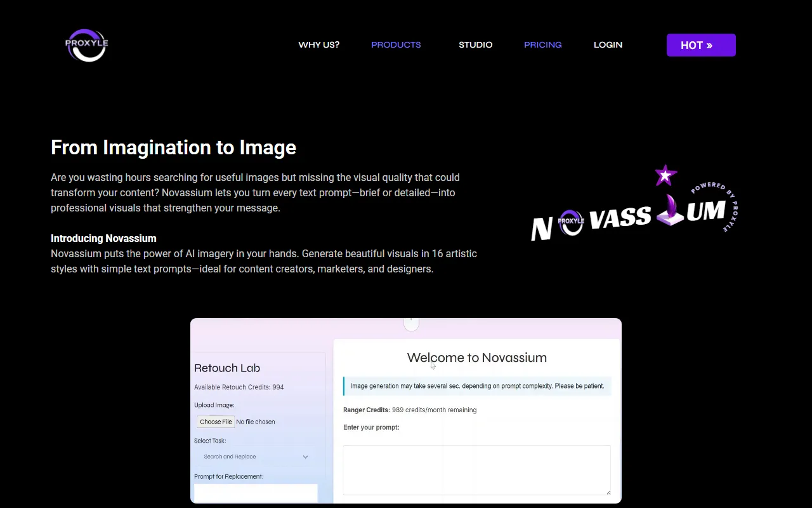Screen dimensions: 812x508
Task: Focus the Enter your prompt text area
Action: [x=476, y=469]
